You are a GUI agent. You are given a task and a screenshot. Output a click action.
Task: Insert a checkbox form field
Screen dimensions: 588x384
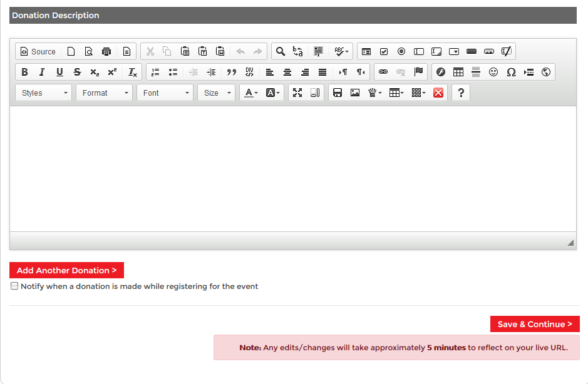(x=384, y=51)
